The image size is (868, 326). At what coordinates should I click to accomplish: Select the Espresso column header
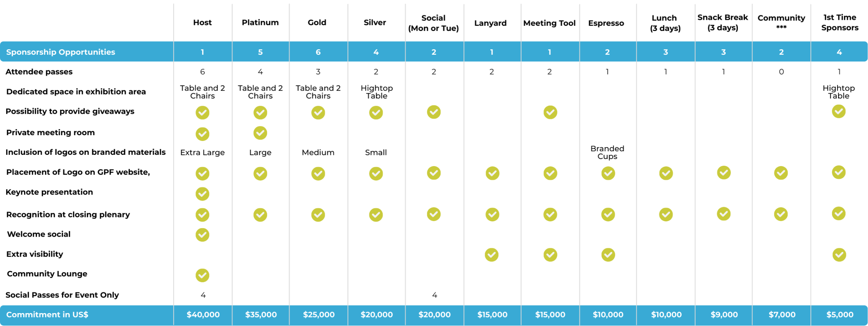[x=606, y=23]
